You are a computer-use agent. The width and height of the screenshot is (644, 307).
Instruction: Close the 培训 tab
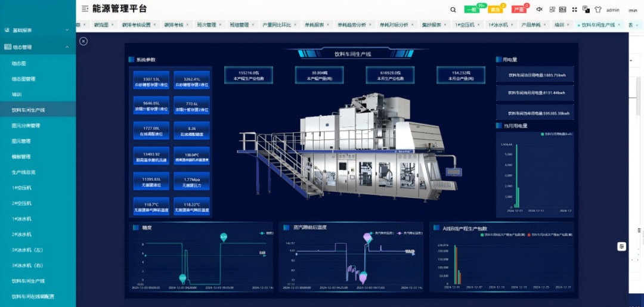tap(568, 24)
